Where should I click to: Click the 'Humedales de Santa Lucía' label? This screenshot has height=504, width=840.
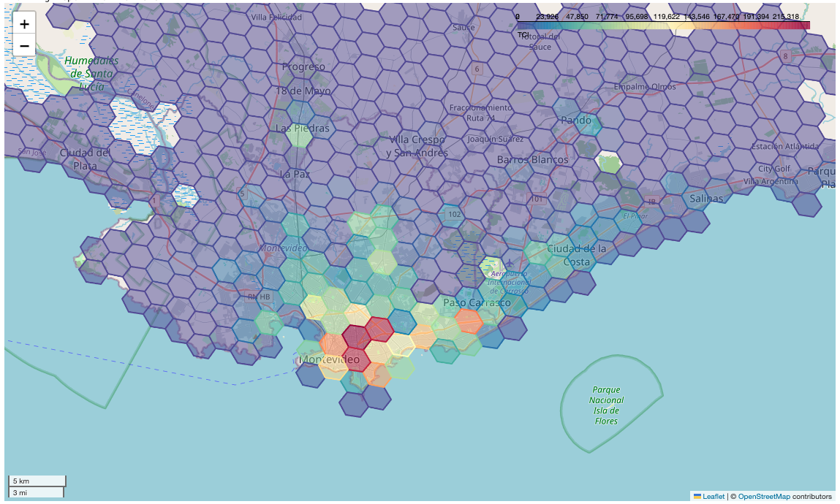(91, 73)
